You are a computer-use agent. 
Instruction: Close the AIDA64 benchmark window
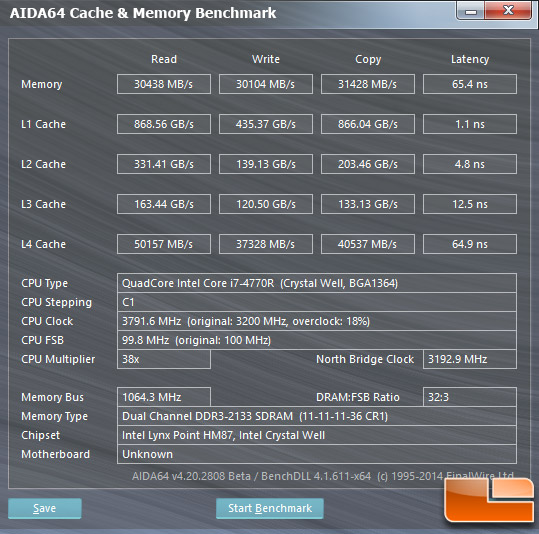tap(508, 11)
